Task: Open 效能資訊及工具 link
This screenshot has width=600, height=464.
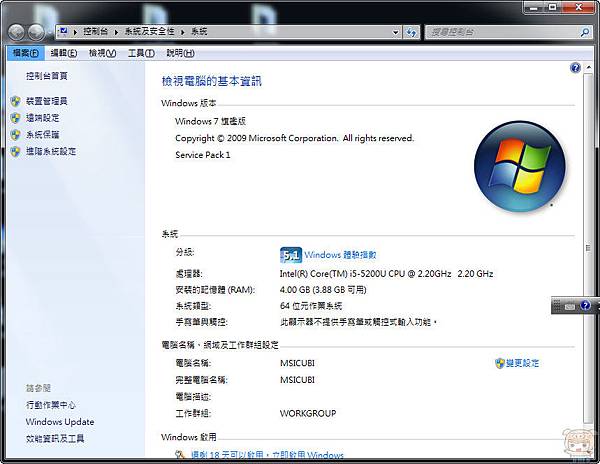Action: pos(55,438)
